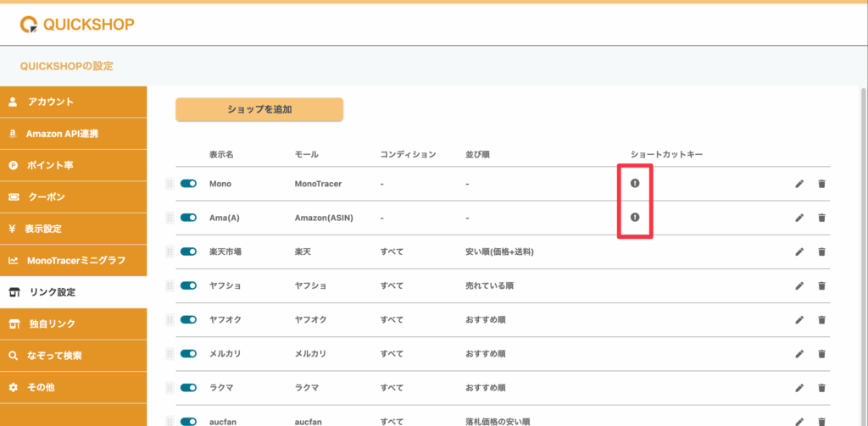Image resolution: width=868 pixels, height=426 pixels.
Task: Go to クーポン settings
Action: pos(73,197)
